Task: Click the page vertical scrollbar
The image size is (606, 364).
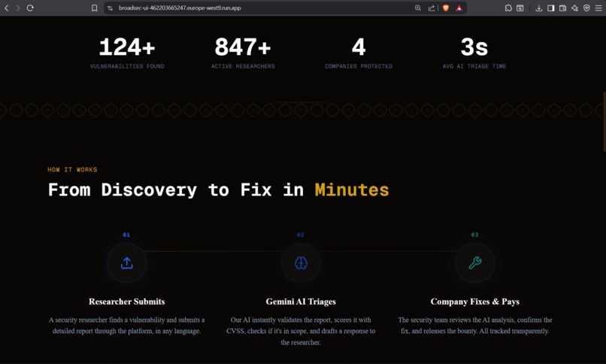Action: pos(604,122)
